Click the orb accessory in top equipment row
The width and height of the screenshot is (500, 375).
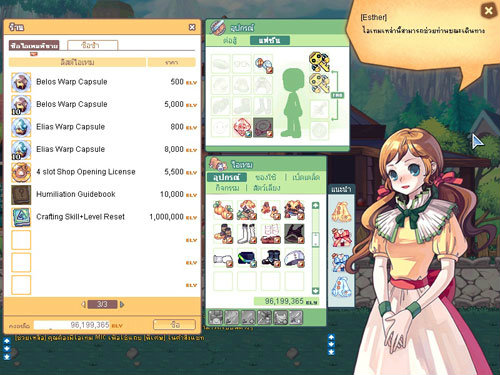(263, 64)
